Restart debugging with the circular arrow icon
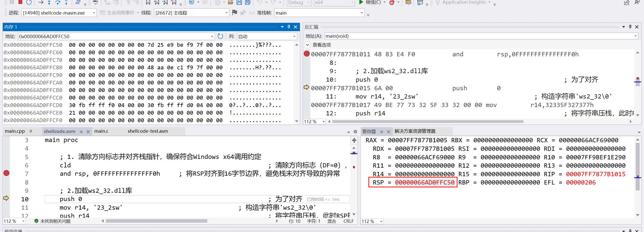The image size is (644, 232). [29, 2]
